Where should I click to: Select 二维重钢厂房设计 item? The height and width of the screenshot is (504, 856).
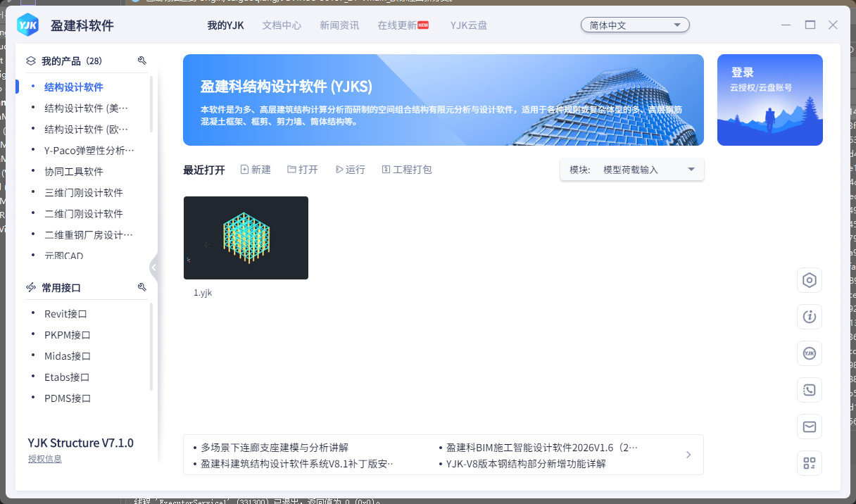click(x=89, y=235)
